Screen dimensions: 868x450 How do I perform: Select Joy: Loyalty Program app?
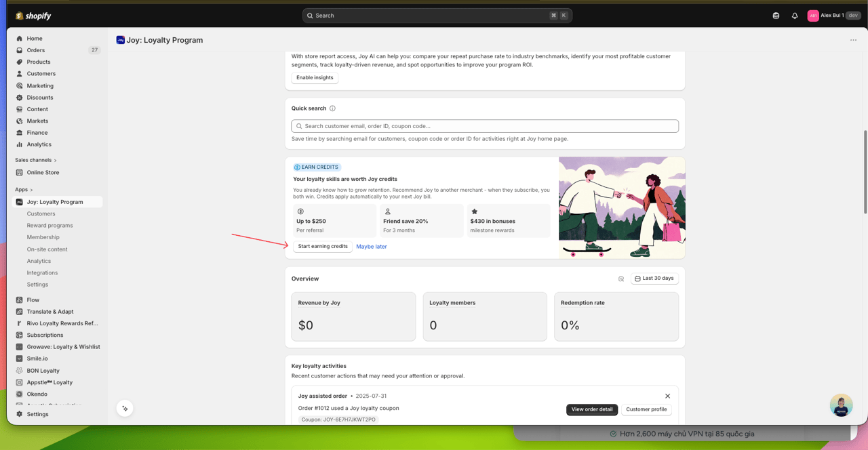(58, 202)
